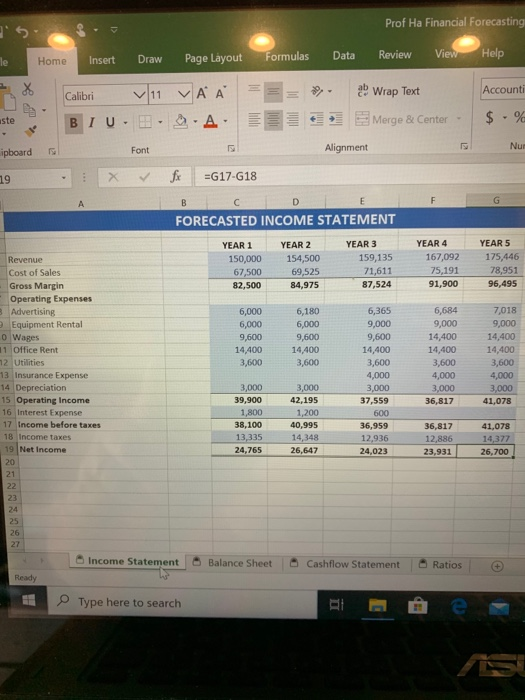Select the Format Painter brush
Viewport: 525px width, 700px height.
30,131
